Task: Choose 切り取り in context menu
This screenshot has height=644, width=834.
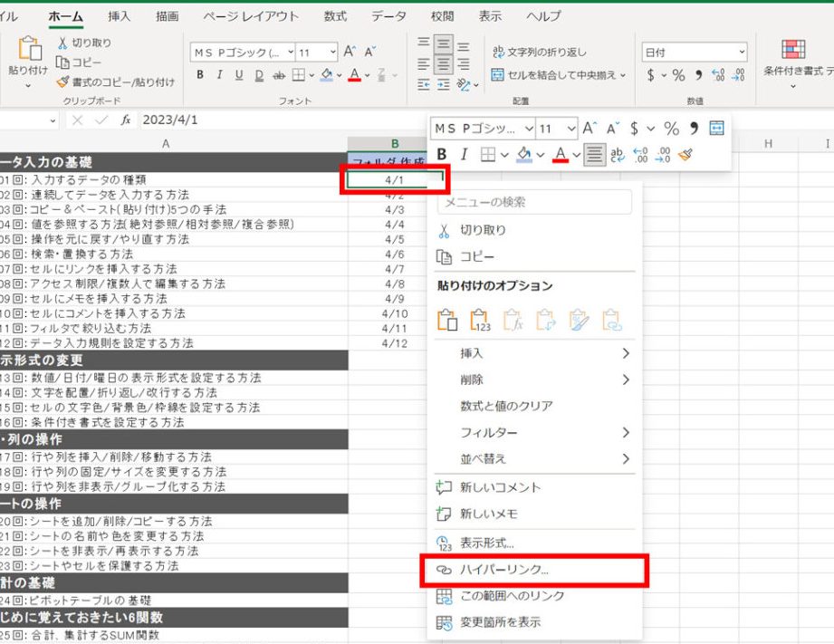Action: click(534, 230)
